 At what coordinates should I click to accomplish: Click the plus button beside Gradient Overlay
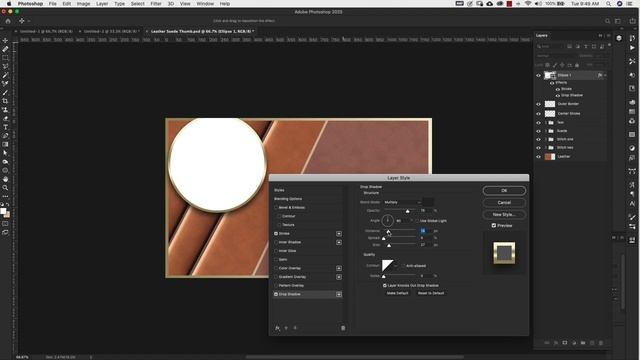coord(339,277)
